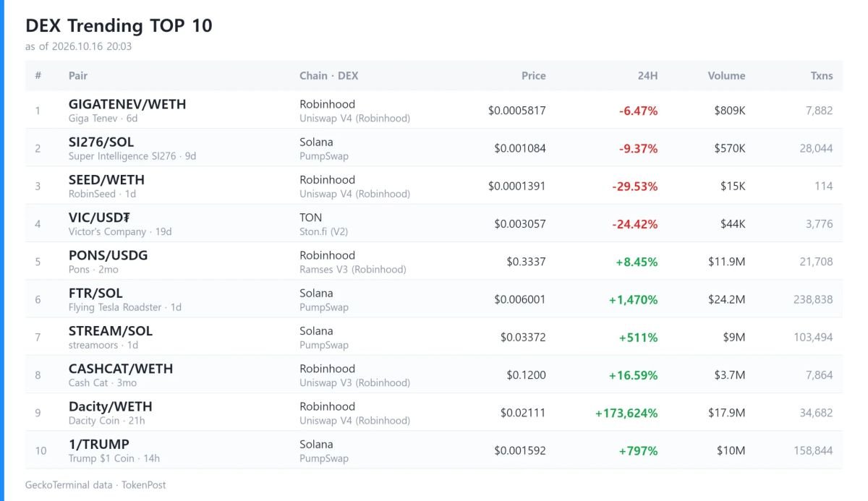
Task: Click the $0.003057 price value
Action: point(520,224)
